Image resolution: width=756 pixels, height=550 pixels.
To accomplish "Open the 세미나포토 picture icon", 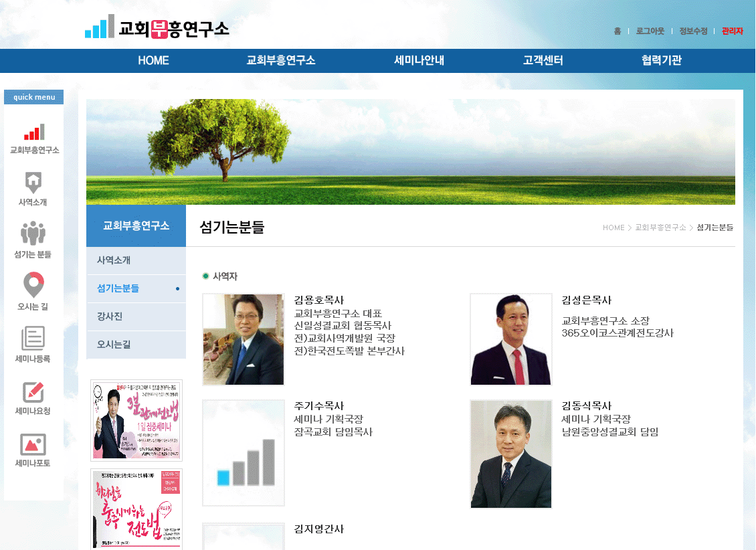I will pyautogui.click(x=33, y=450).
